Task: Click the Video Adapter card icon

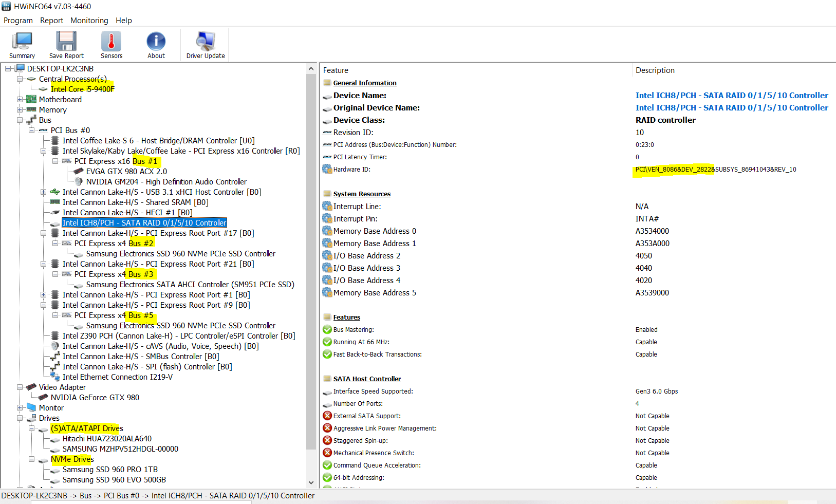Action: (x=31, y=387)
